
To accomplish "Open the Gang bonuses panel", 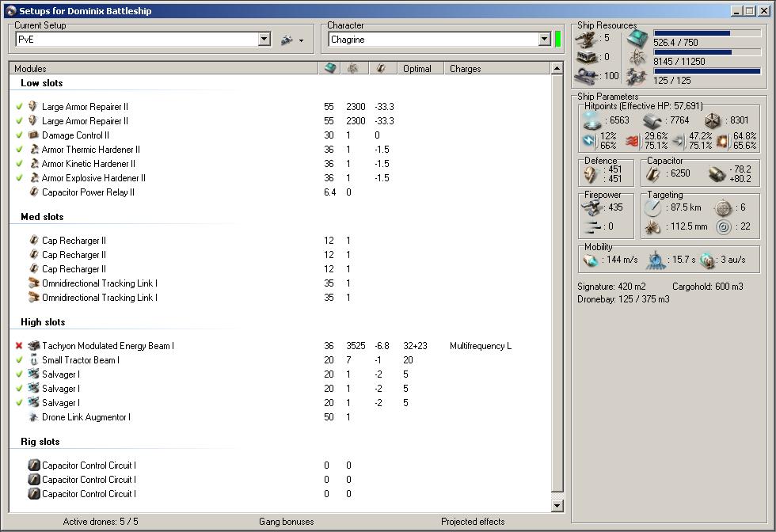I will pyautogui.click(x=287, y=522).
